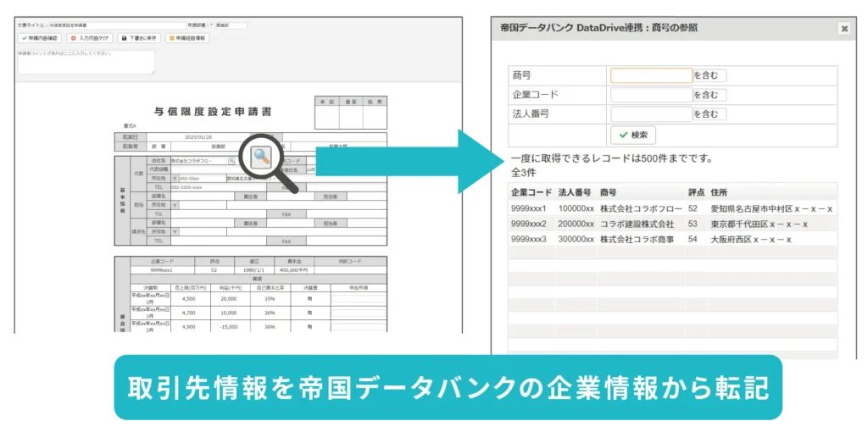Click the 申請部署 input field
868x432 pixels.
coord(231,25)
